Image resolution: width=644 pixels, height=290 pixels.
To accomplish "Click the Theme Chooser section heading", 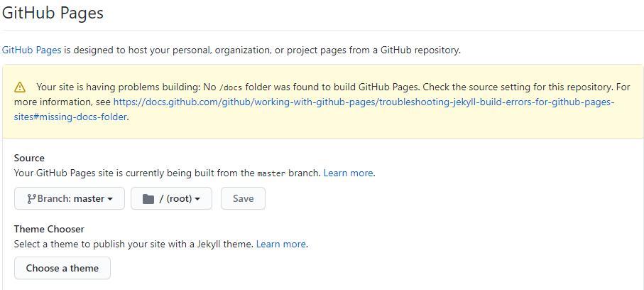I will pos(49,229).
